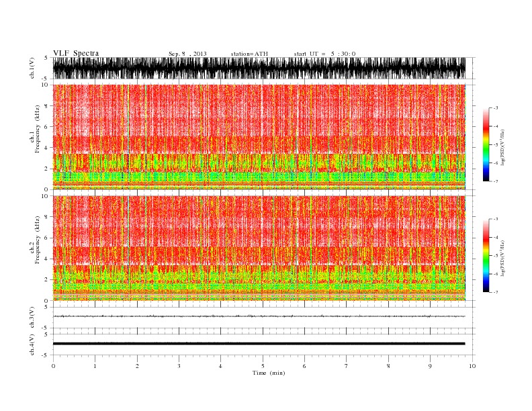Select the "start UT = 5 :30: 0" text
The width and height of the screenshot is (532, 411).
(324, 54)
